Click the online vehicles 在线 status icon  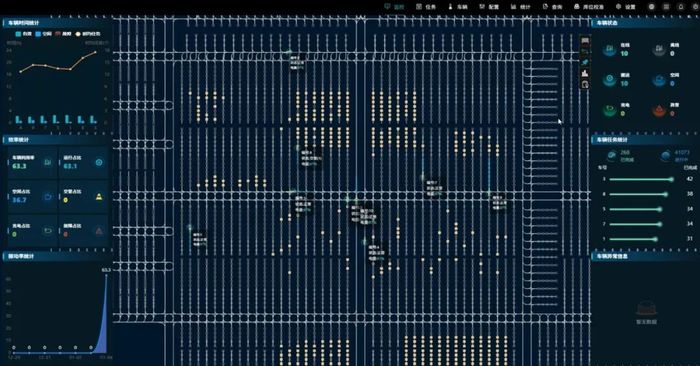[x=609, y=50]
